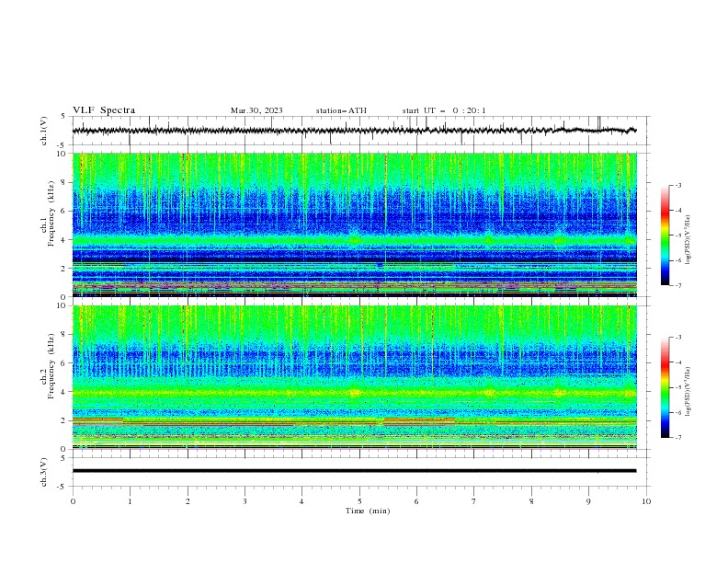Select the date text "Mar.30, 2023"
This screenshot has width=728, height=563.
click(x=256, y=110)
